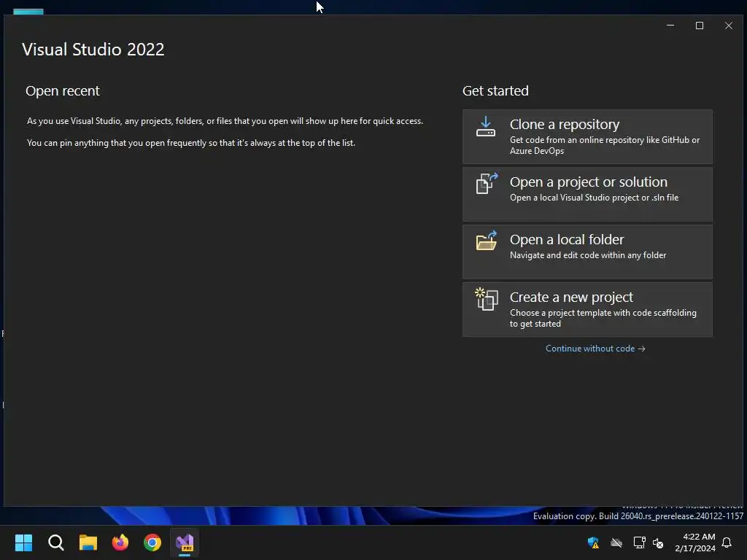
Task: Open network status tray icon
Action: [639, 542]
